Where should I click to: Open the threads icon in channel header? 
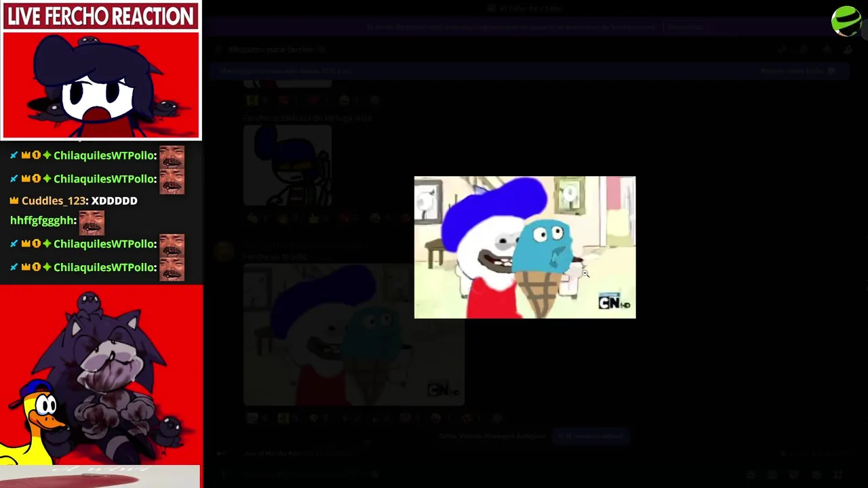click(782, 49)
